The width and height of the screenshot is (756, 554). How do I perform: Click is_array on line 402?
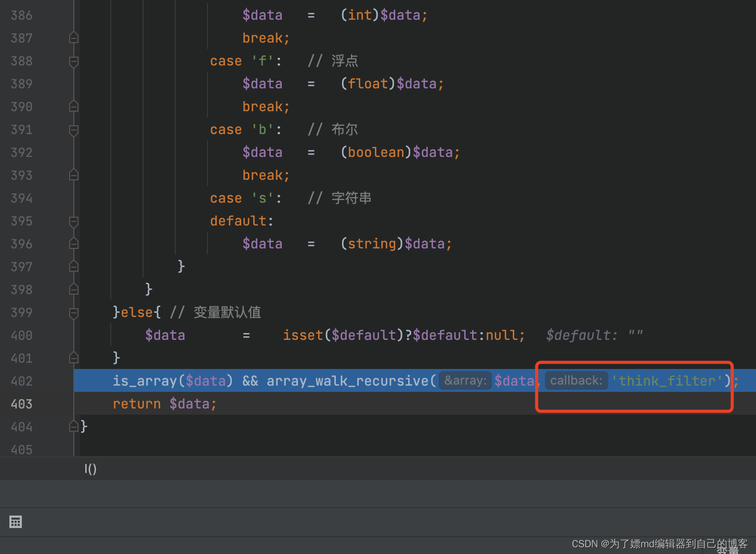(145, 381)
